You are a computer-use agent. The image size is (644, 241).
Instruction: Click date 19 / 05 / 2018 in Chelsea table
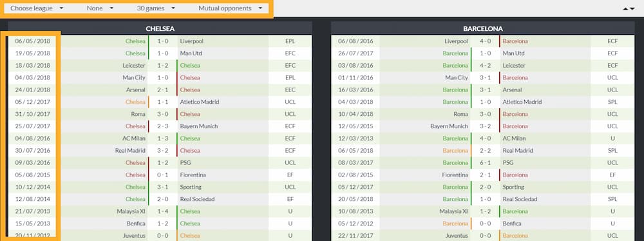(x=32, y=53)
